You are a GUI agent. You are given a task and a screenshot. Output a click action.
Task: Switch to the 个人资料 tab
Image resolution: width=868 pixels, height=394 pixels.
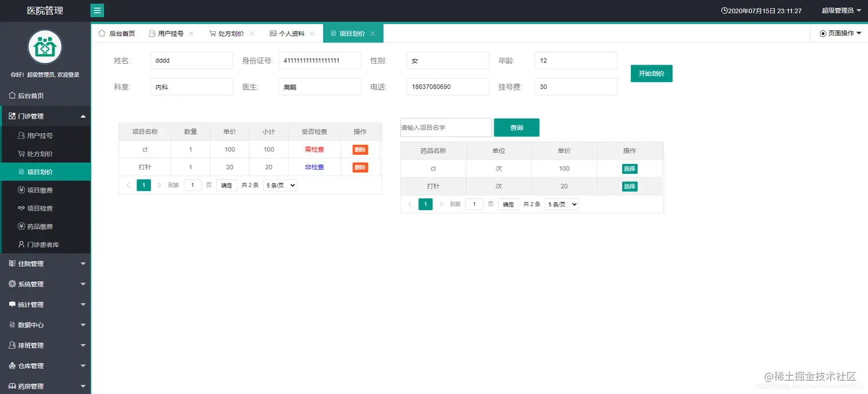(x=291, y=34)
